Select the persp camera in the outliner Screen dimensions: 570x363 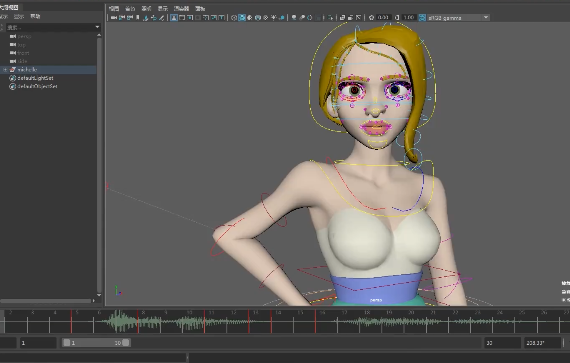pos(24,36)
